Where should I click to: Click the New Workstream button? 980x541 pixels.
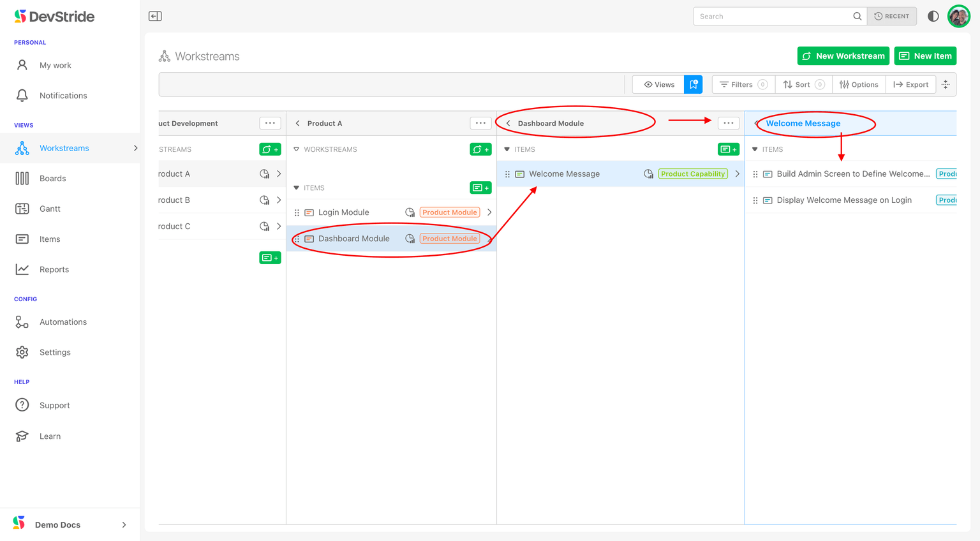(843, 56)
